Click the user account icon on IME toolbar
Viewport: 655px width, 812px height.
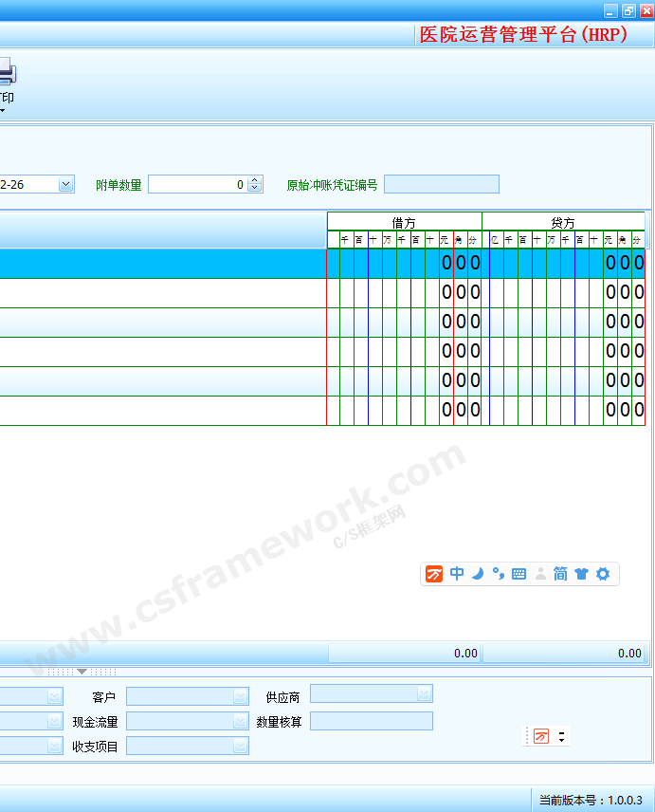(540, 574)
